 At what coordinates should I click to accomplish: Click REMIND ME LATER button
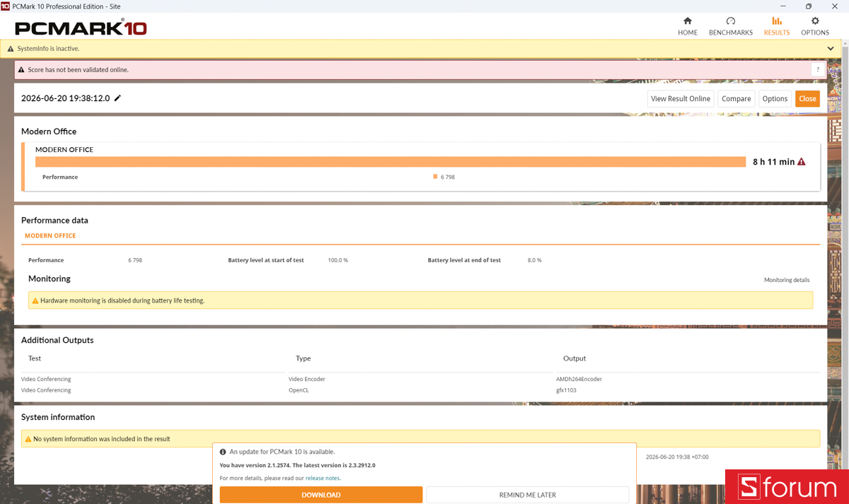pyautogui.click(x=528, y=495)
